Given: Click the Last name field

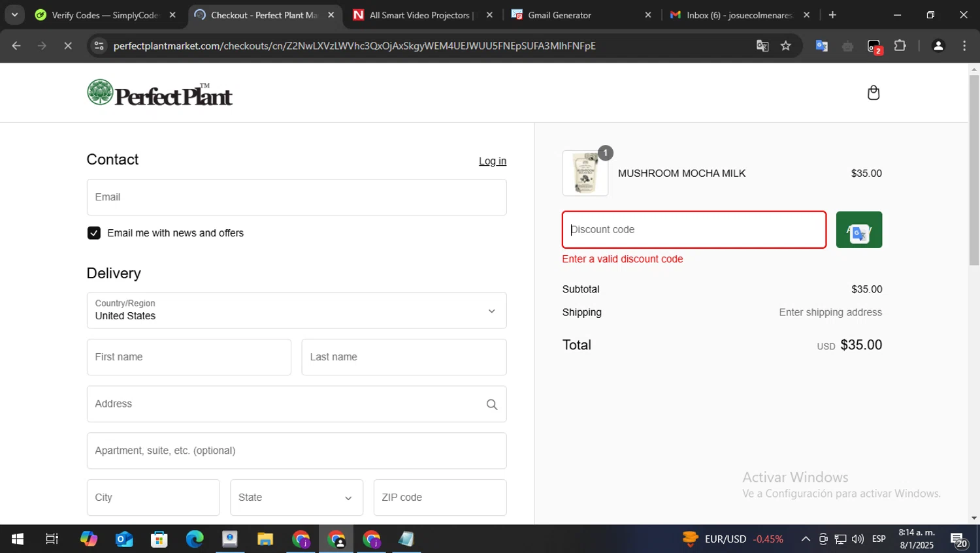Looking at the screenshot, I should [x=404, y=357].
